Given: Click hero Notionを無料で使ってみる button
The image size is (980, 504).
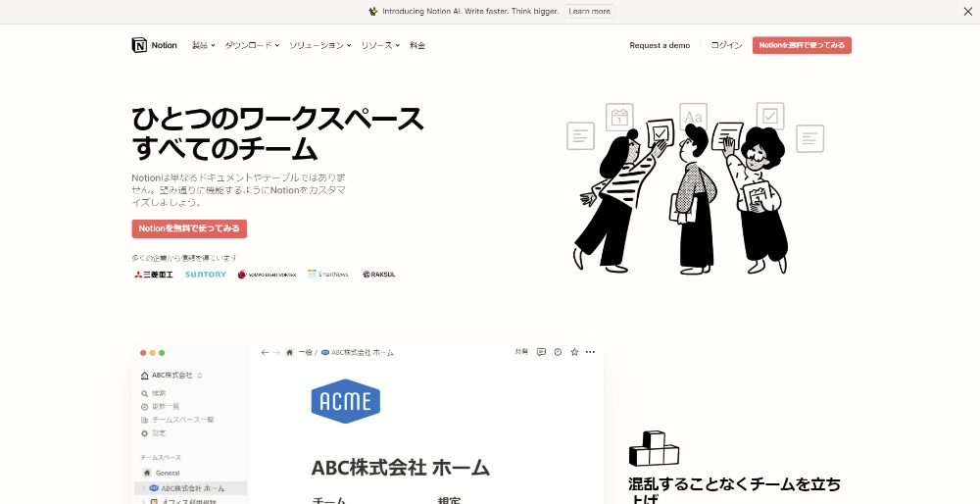Looking at the screenshot, I should click(x=189, y=228).
